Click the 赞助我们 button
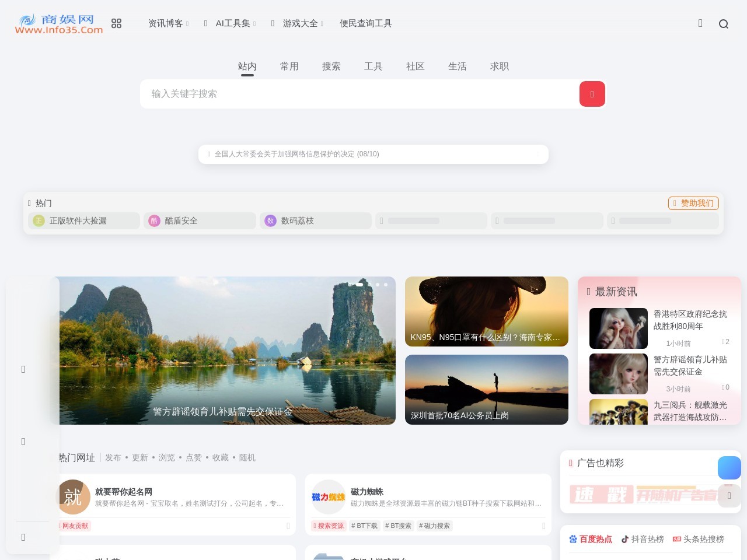 [693, 203]
